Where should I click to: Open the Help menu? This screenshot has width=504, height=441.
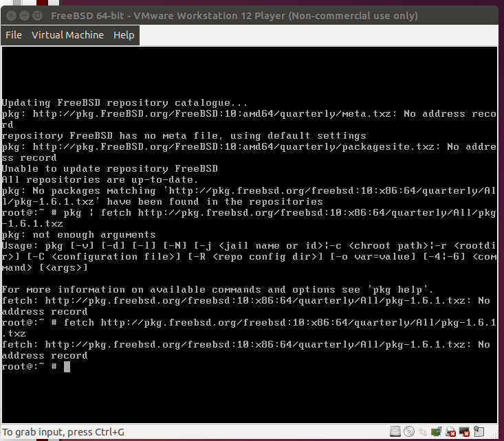(x=124, y=35)
